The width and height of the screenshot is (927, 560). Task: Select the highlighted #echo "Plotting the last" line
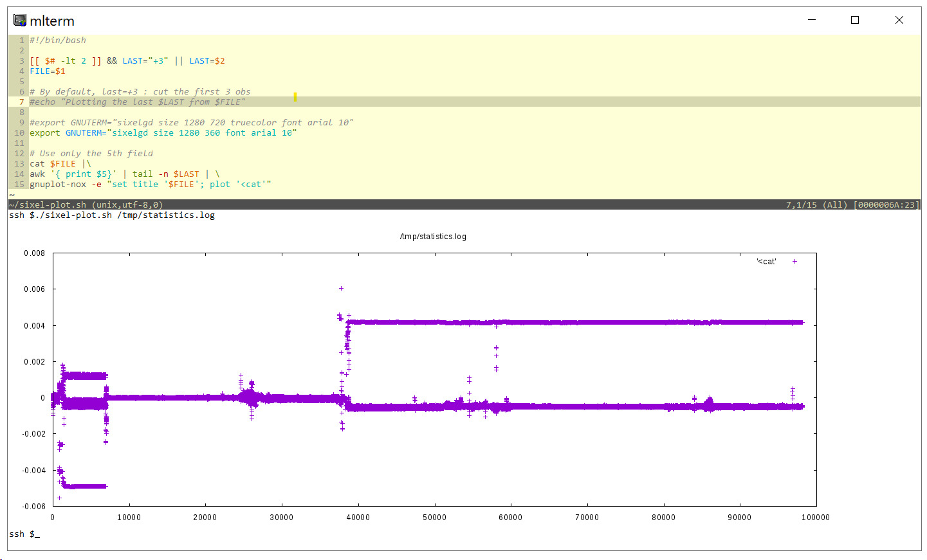pyautogui.click(x=138, y=102)
